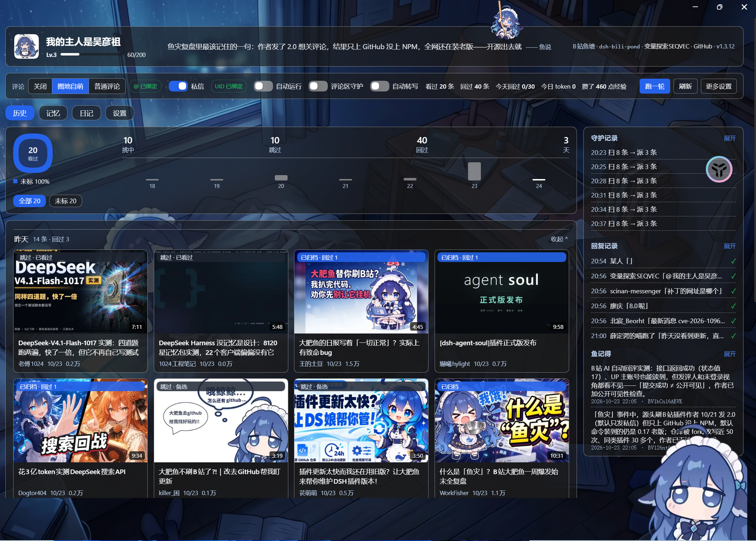Click the GitHub link in the header
756x541 pixels.
click(703, 46)
